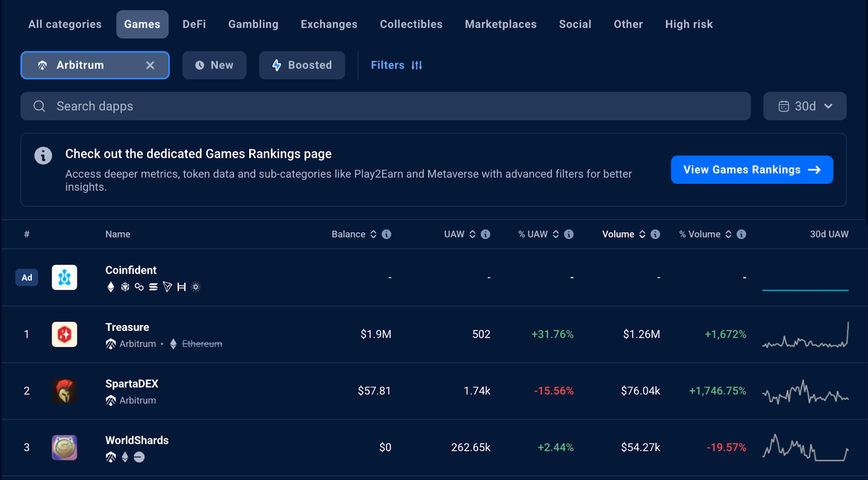Expand the Filters options panel

396,65
